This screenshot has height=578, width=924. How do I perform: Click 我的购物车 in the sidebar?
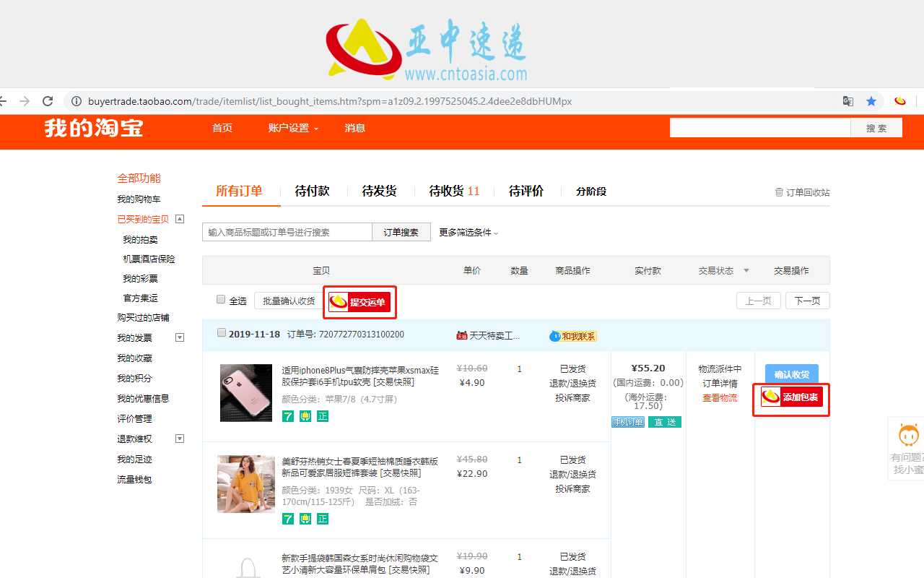click(x=139, y=199)
